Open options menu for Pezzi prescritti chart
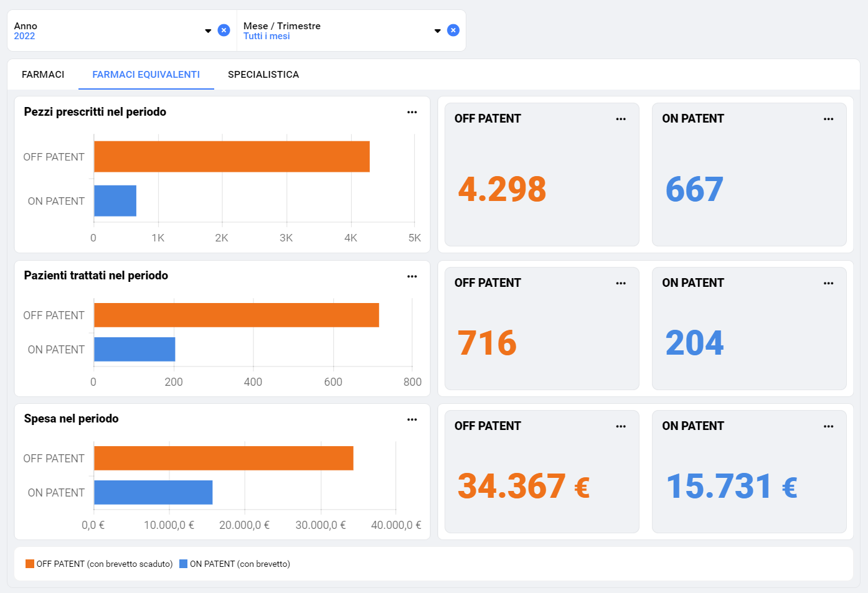The height and width of the screenshot is (593, 868). 412,113
